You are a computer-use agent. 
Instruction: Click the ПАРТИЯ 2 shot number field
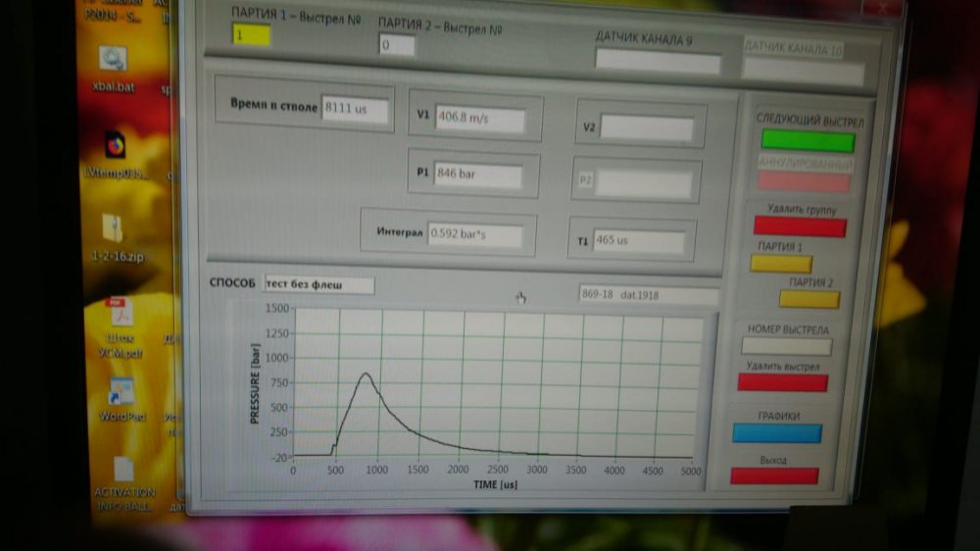tap(397, 45)
